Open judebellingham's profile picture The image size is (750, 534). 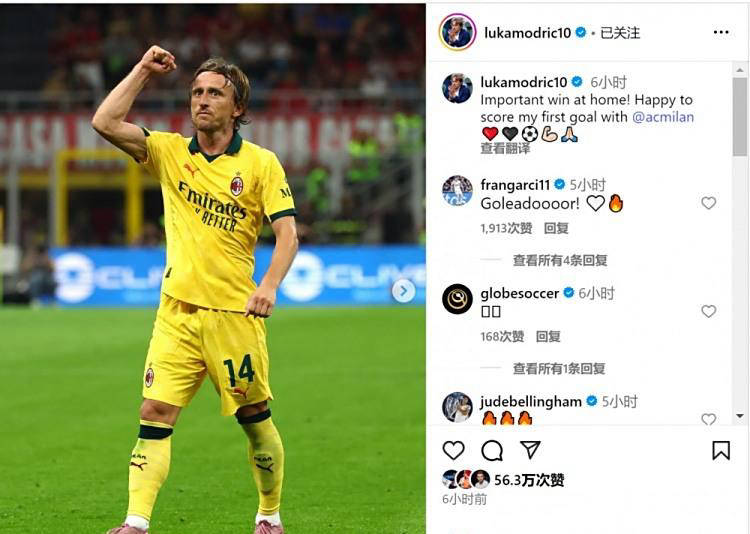pyautogui.click(x=457, y=407)
